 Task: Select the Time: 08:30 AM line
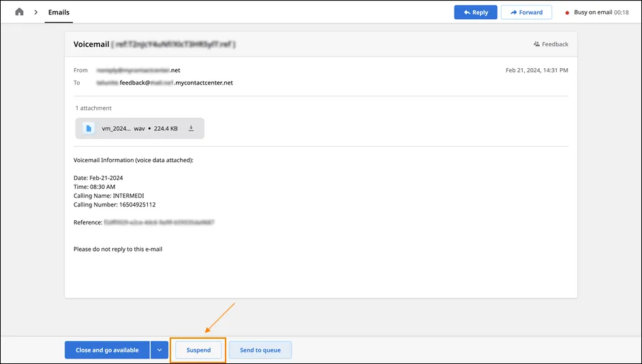tap(94, 187)
